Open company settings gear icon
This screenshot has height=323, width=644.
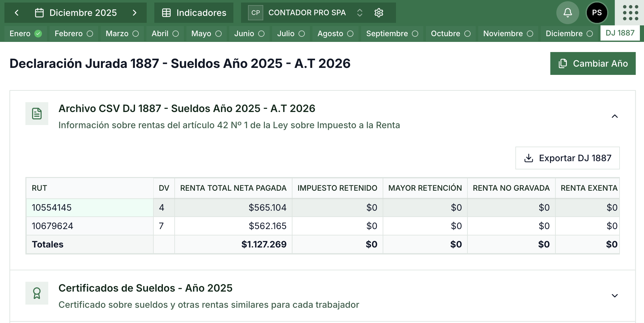(379, 13)
